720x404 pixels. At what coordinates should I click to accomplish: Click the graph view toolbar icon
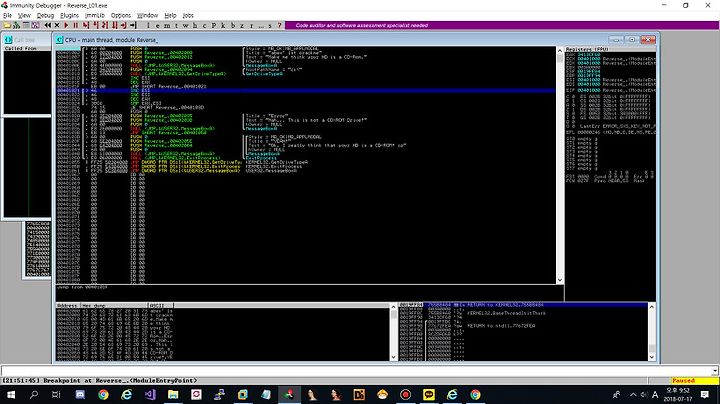(x=35, y=25)
